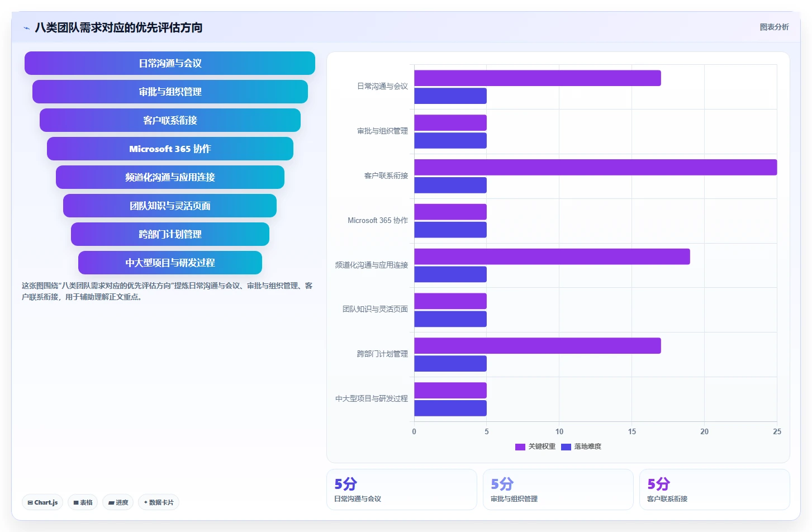Click the chart axis label 跨部门计划管理
The height and width of the screenshot is (532, 812).
coord(382,354)
